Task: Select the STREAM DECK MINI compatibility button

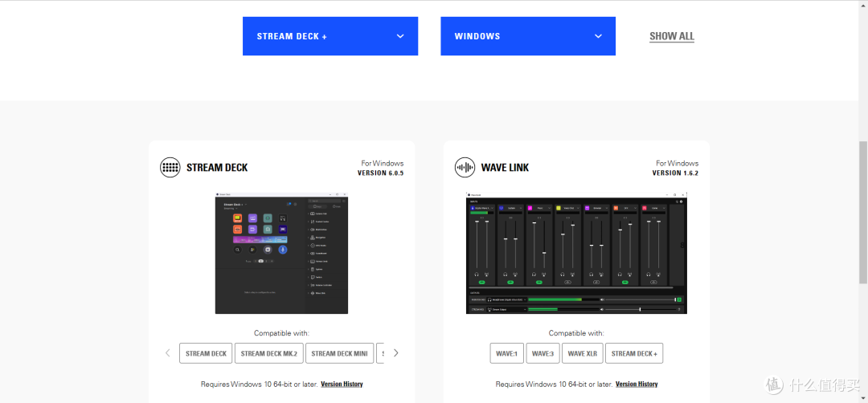Action: click(339, 353)
